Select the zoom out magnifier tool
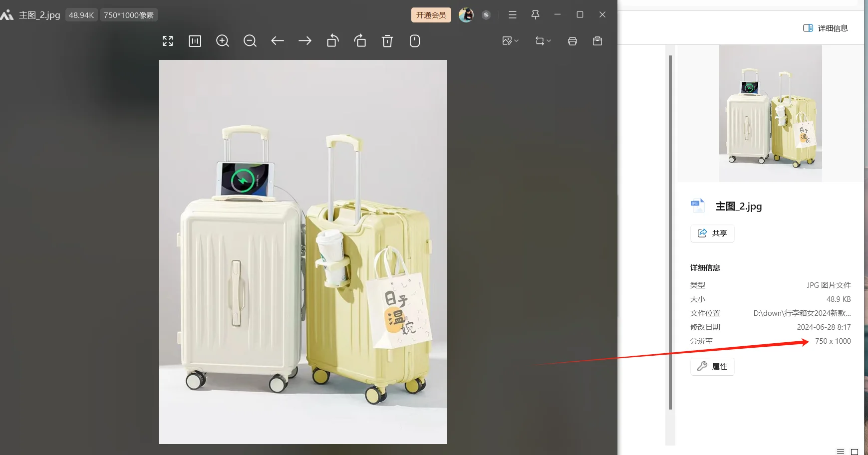The image size is (868, 455). (250, 40)
